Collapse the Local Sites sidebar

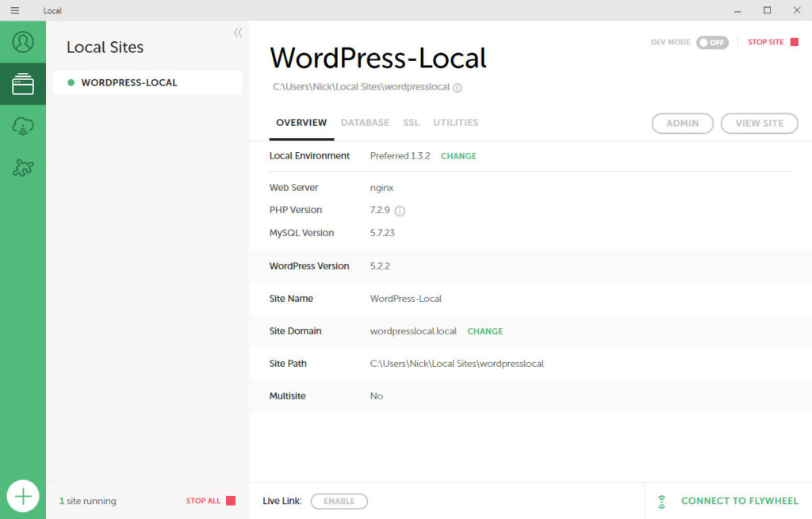pos(237,32)
